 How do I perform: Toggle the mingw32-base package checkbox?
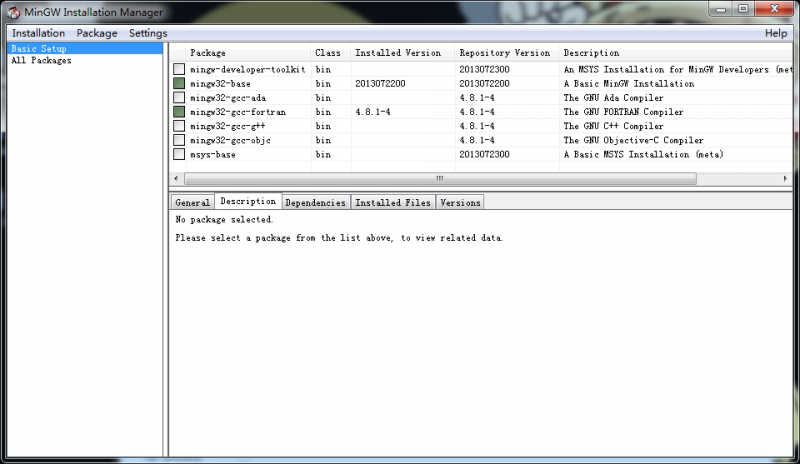point(179,83)
